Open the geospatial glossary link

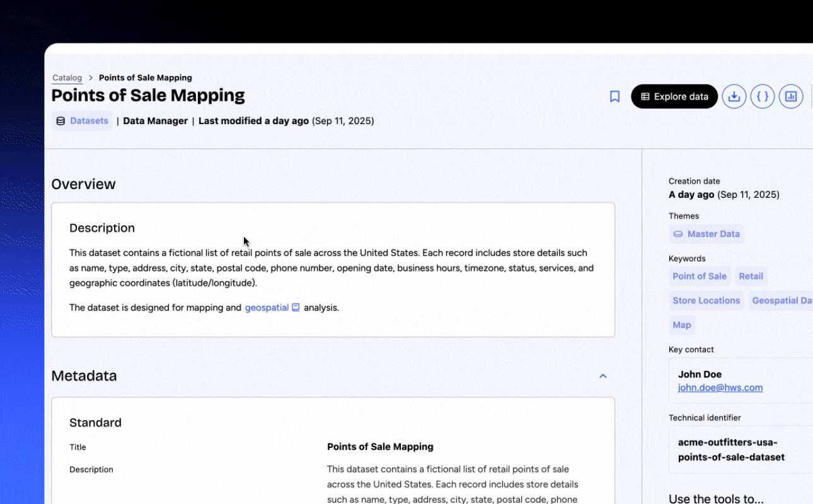266,308
